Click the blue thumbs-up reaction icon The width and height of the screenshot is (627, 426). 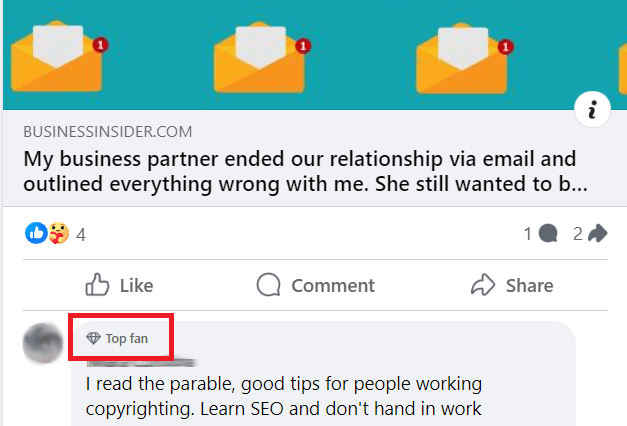36,233
